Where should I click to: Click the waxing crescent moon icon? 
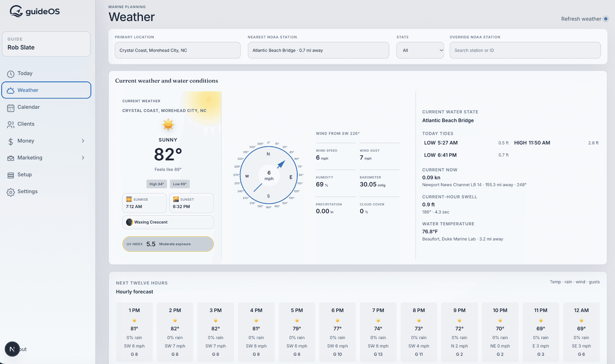[129, 222]
